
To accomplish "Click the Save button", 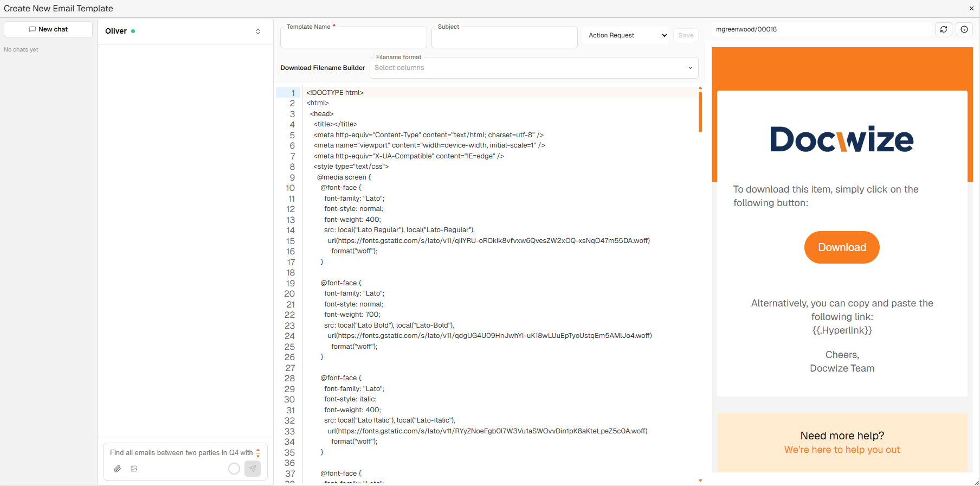I will [686, 35].
